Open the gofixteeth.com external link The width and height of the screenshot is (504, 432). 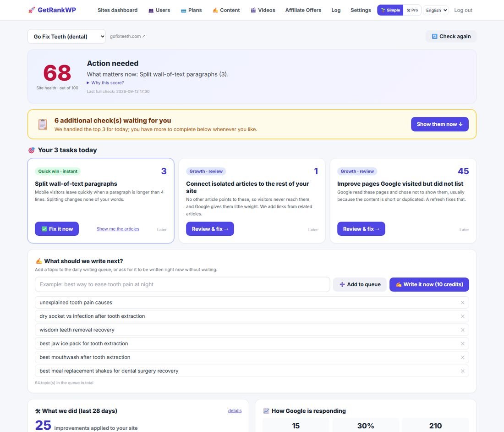[x=127, y=36]
